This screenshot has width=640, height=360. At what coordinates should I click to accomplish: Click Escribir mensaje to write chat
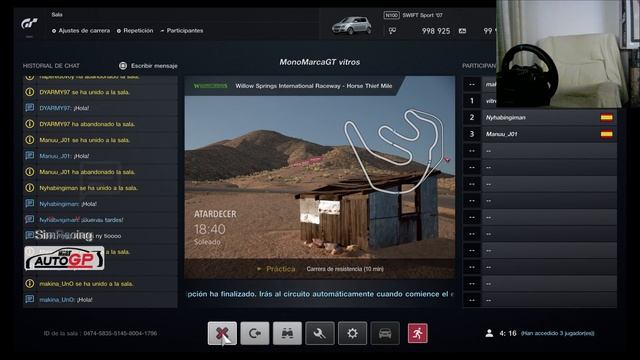pos(154,65)
